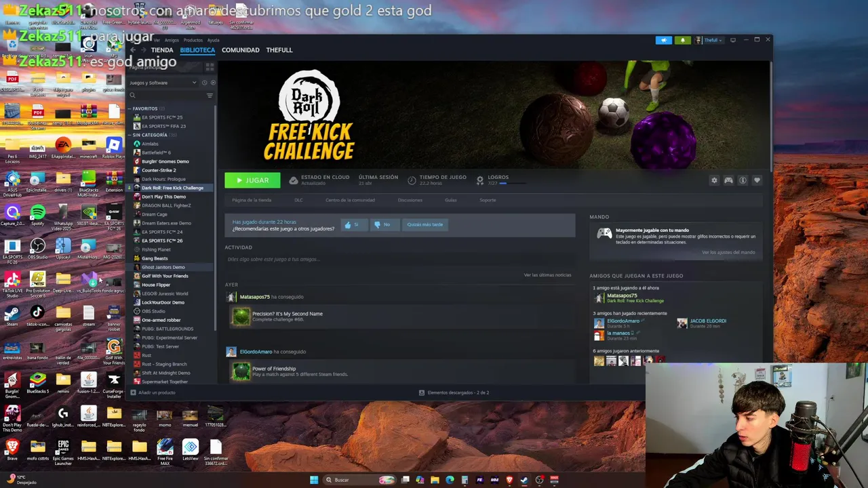
Task: Click taskbar Buscar search box
Action: pyautogui.click(x=359, y=480)
